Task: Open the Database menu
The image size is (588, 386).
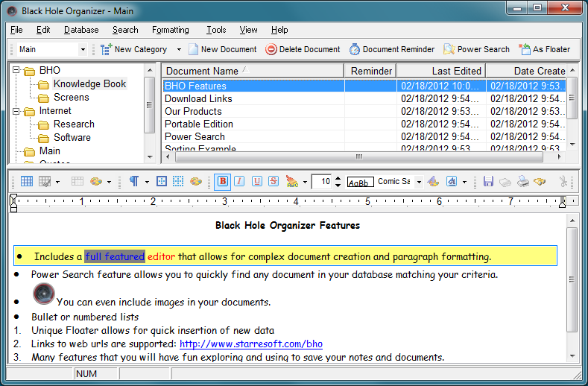Action: pyautogui.click(x=81, y=30)
